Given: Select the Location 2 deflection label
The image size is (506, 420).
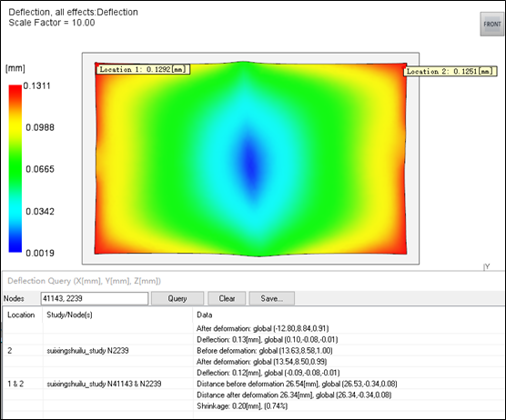Looking at the screenshot, I should pyautogui.click(x=450, y=71).
